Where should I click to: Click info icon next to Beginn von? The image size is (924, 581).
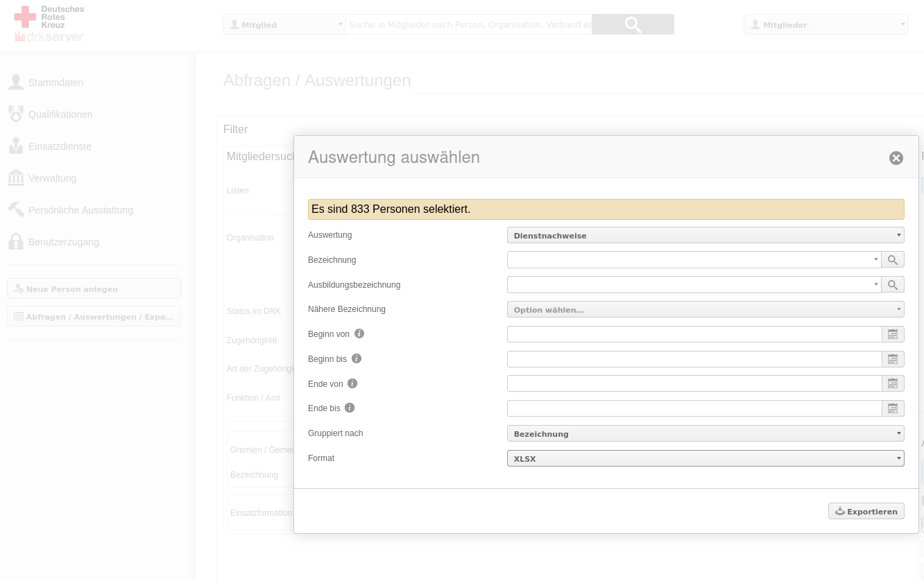point(359,333)
